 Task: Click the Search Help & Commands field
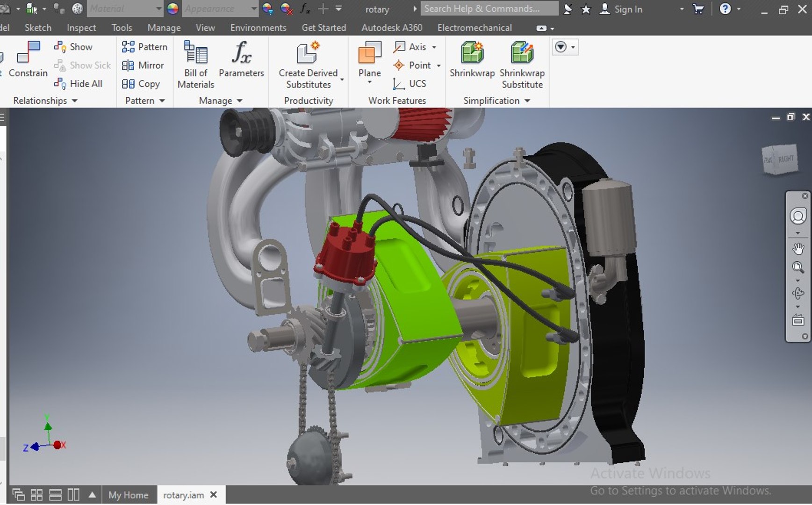point(489,8)
